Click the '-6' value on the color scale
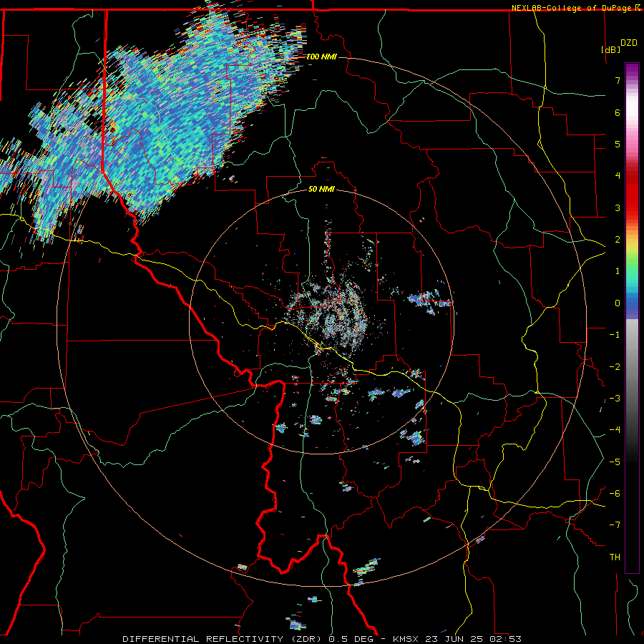This screenshot has height=644, width=644. [x=615, y=494]
